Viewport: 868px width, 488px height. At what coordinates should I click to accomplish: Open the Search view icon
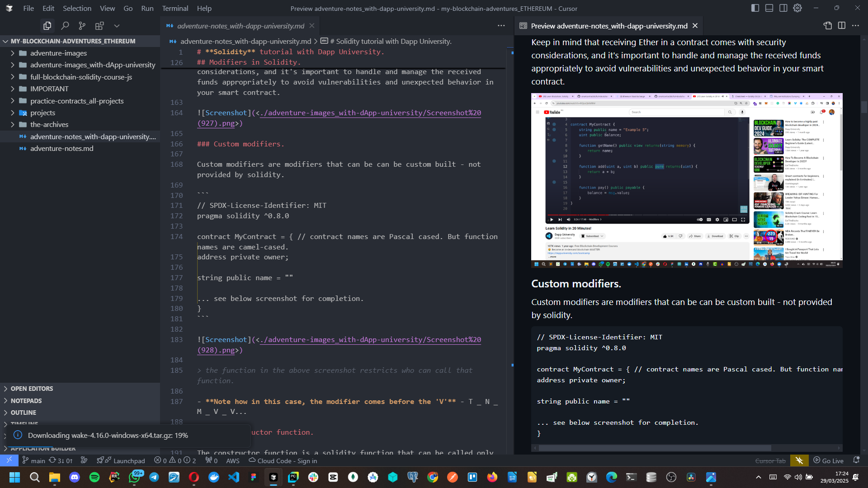tap(65, 26)
